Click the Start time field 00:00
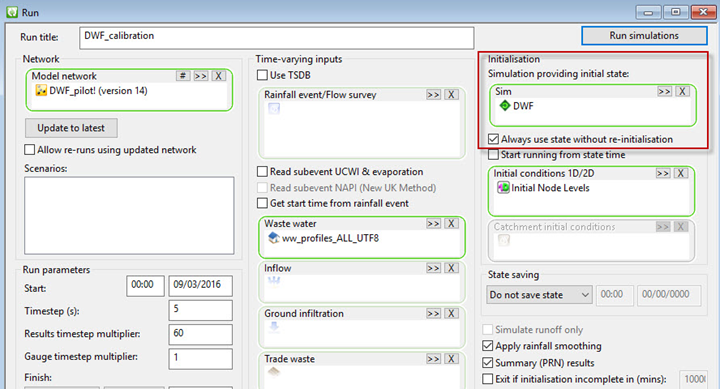 [x=145, y=286]
